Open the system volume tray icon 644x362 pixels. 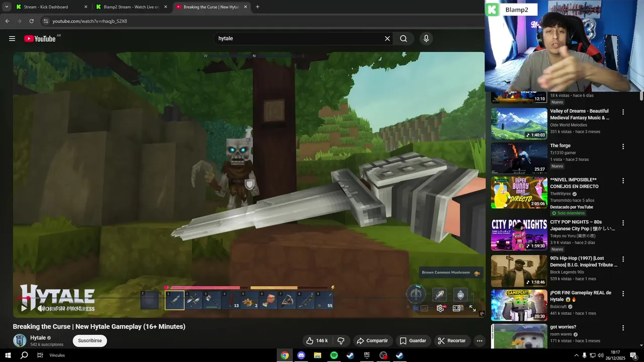tap(600, 355)
